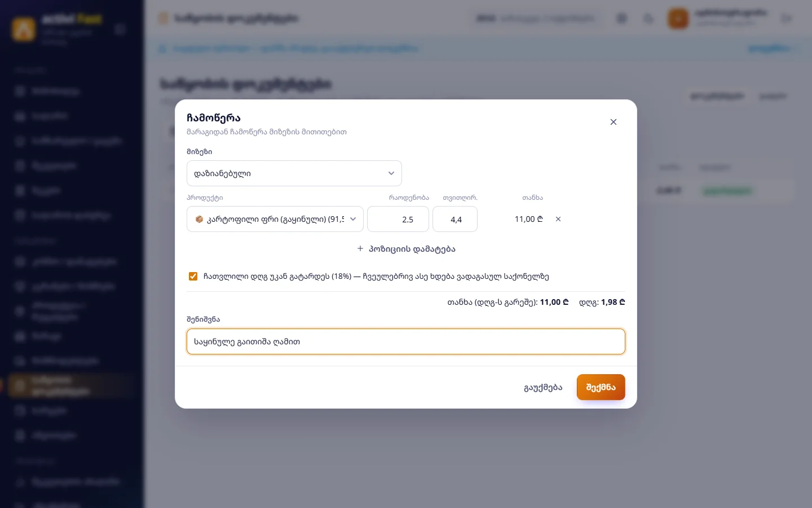Click the chevron arrow of the მიზეზი select
Viewport: 812px width, 508px height.
click(x=391, y=173)
